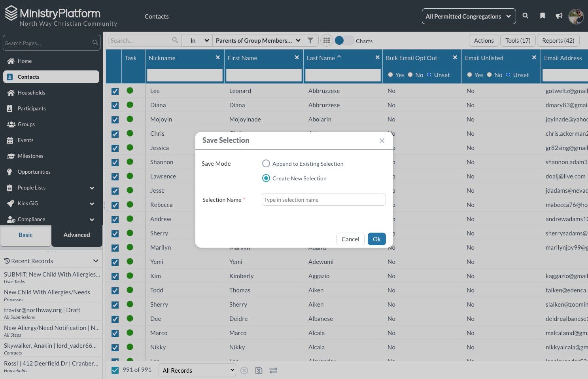Click the global search magnifier icon
The image size is (588, 379).
(526, 16)
